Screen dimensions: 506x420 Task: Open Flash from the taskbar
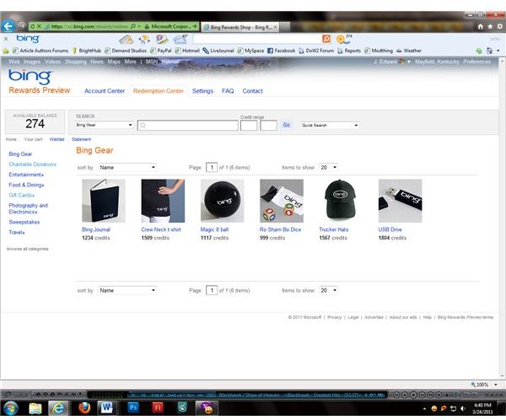click(158, 407)
